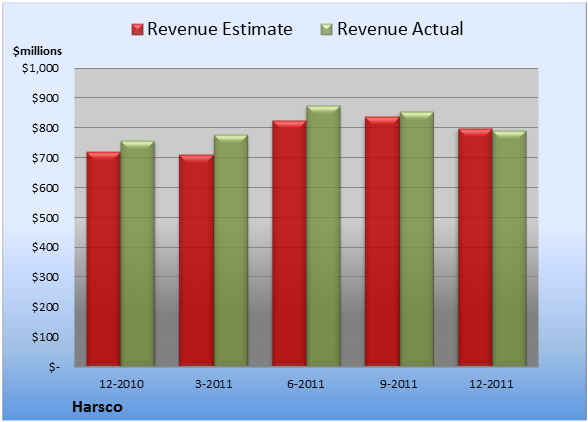Viewport: 588px width, 422px height.
Task: Select the 9-2011 Revenue Actual green bar
Action: tap(416, 239)
